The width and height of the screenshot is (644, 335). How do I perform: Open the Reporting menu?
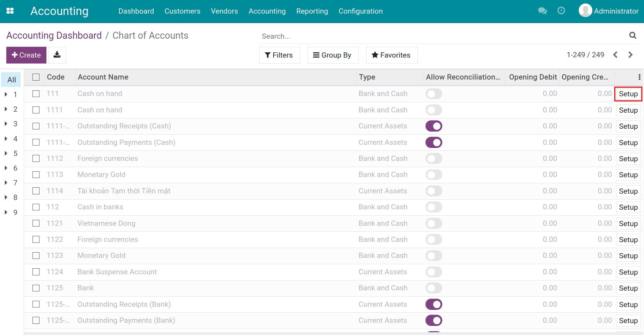click(x=312, y=11)
